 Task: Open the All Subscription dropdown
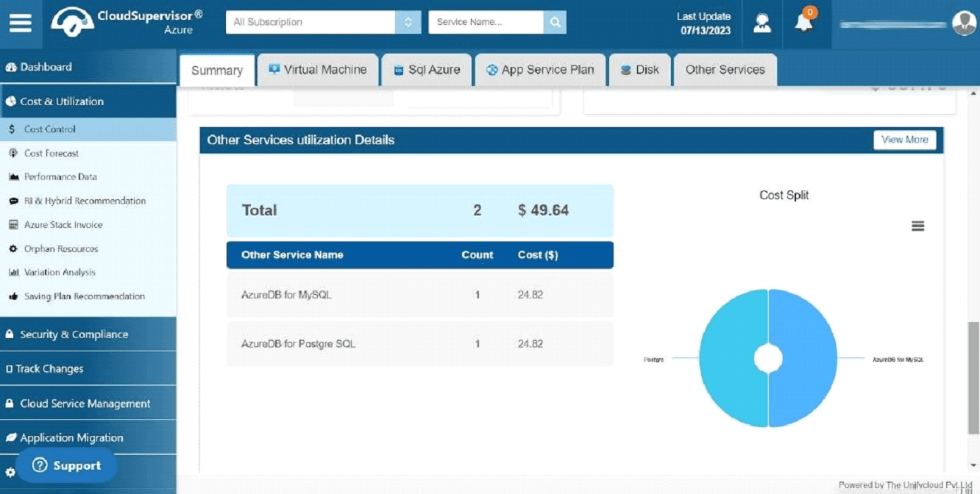(x=323, y=22)
